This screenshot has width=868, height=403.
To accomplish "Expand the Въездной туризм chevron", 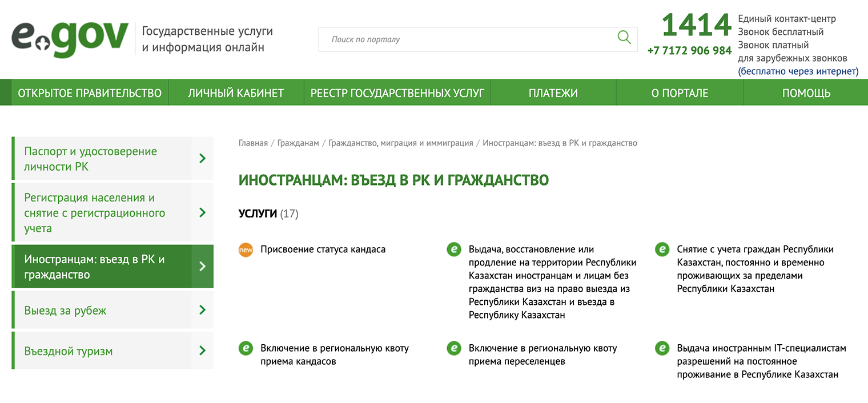I will tap(202, 350).
